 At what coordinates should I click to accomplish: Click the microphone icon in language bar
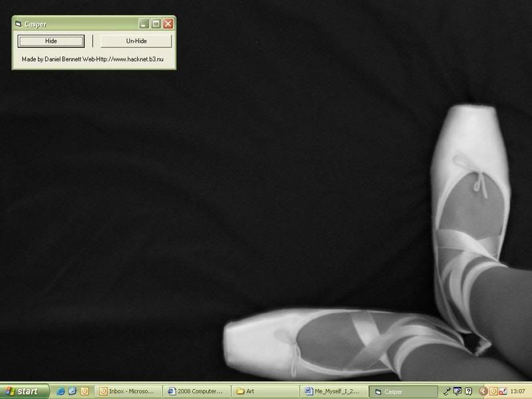448,392
